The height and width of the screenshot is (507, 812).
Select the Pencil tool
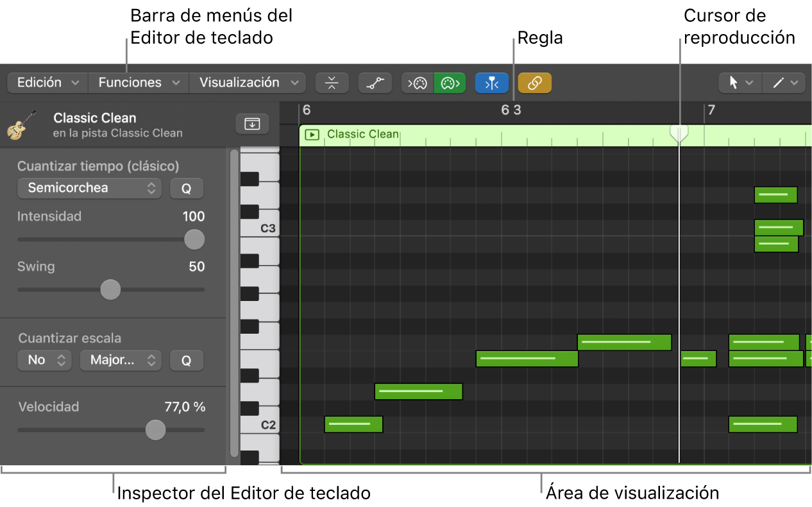tap(783, 83)
